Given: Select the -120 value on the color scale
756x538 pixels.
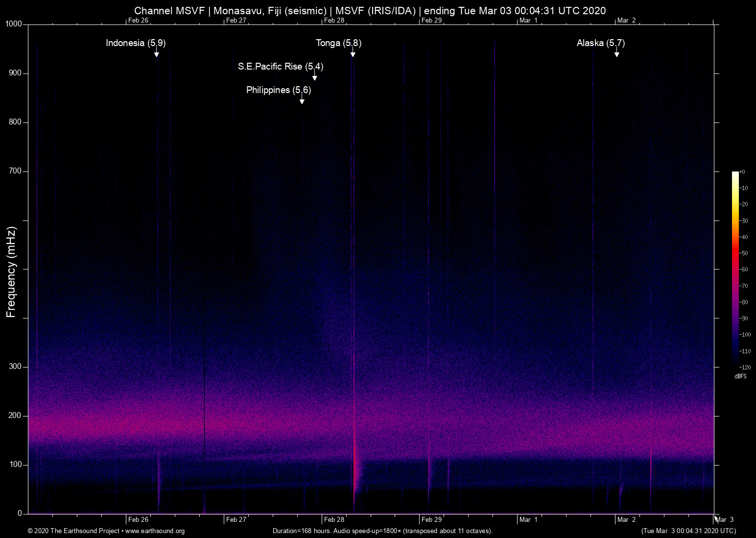Looking at the screenshot, I should (745, 367).
